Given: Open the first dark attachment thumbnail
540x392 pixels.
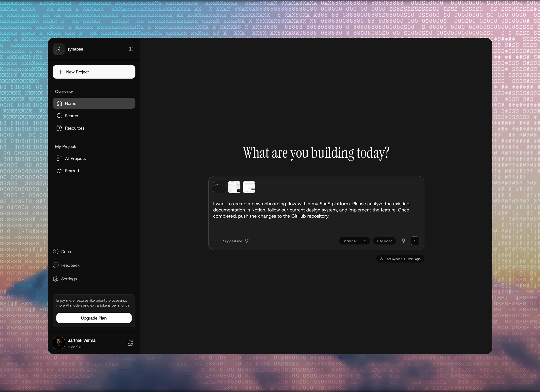Looking at the screenshot, I should (219, 187).
